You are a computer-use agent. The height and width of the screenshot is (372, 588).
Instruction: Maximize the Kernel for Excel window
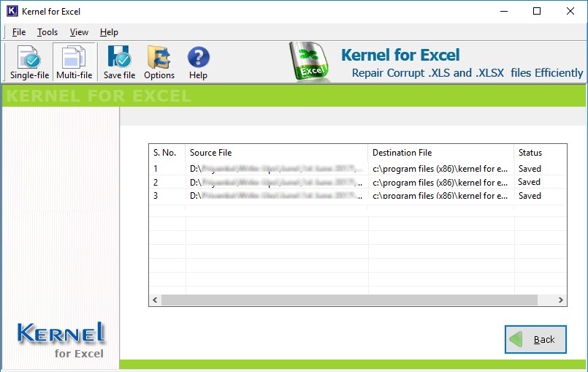tap(537, 11)
